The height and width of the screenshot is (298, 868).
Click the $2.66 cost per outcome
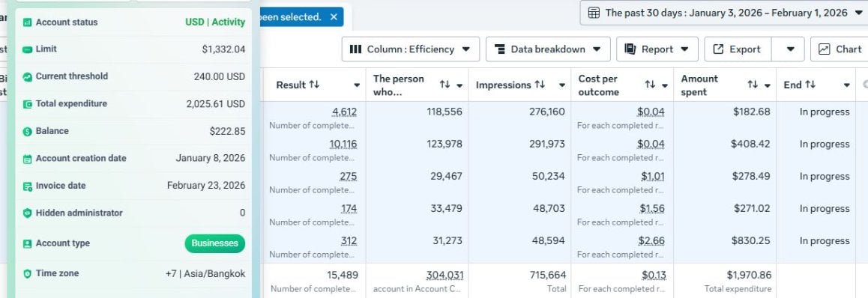click(652, 241)
